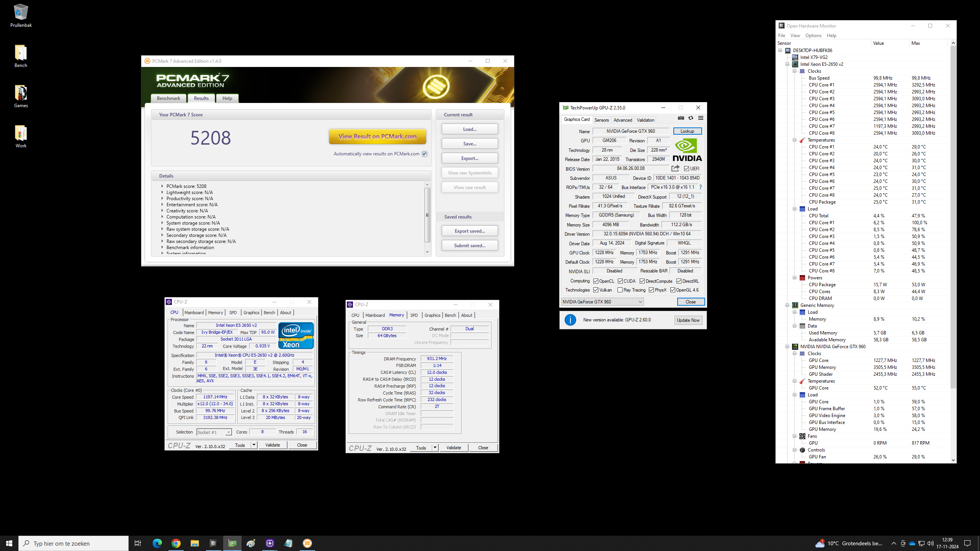Click PCMark details scroll down arrow
This screenshot has width=980, height=551.
427,252
